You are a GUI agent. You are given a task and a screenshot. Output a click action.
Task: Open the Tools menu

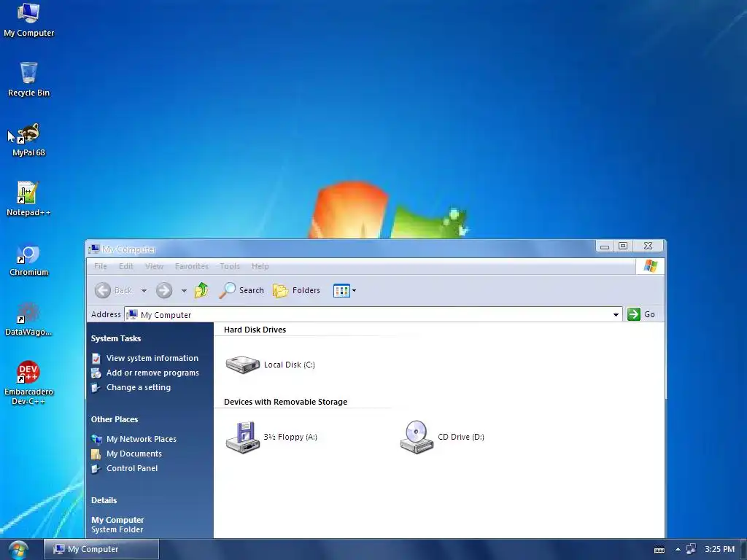coord(230,266)
